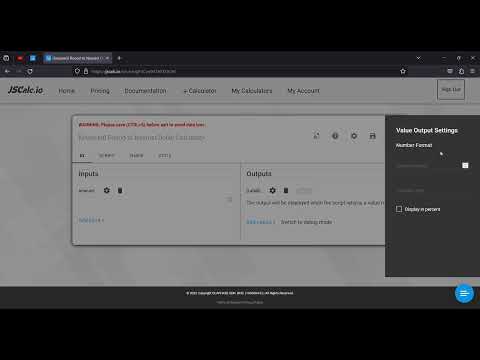Screen dimensions: 480x360
Task: Open calculator settings gear next to the info icon
Action: pos(354,136)
